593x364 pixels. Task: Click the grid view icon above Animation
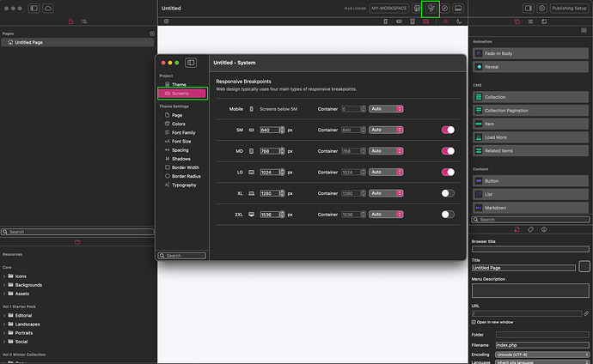pos(584,31)
